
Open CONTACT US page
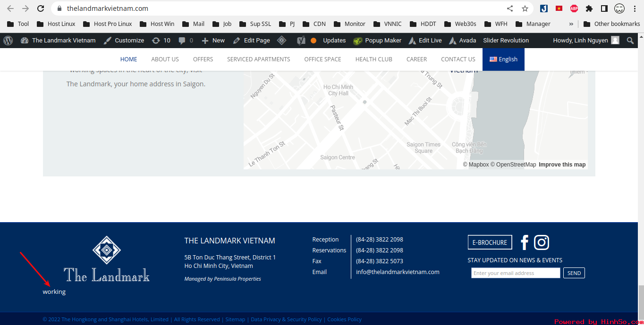(458, 59)
